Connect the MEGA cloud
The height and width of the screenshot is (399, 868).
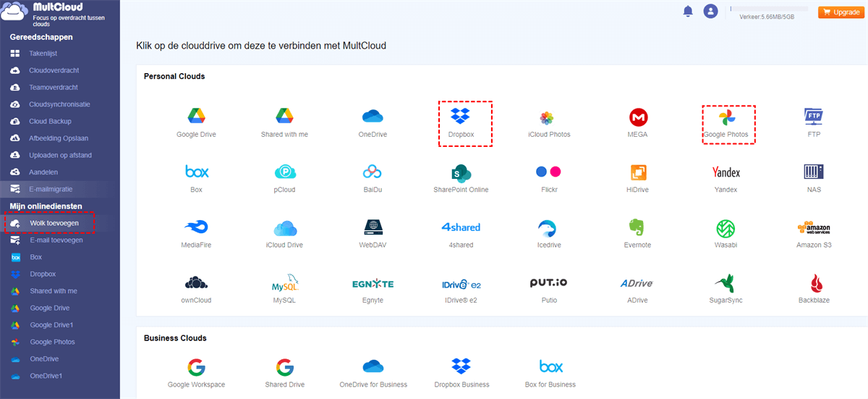coord(638,117)
